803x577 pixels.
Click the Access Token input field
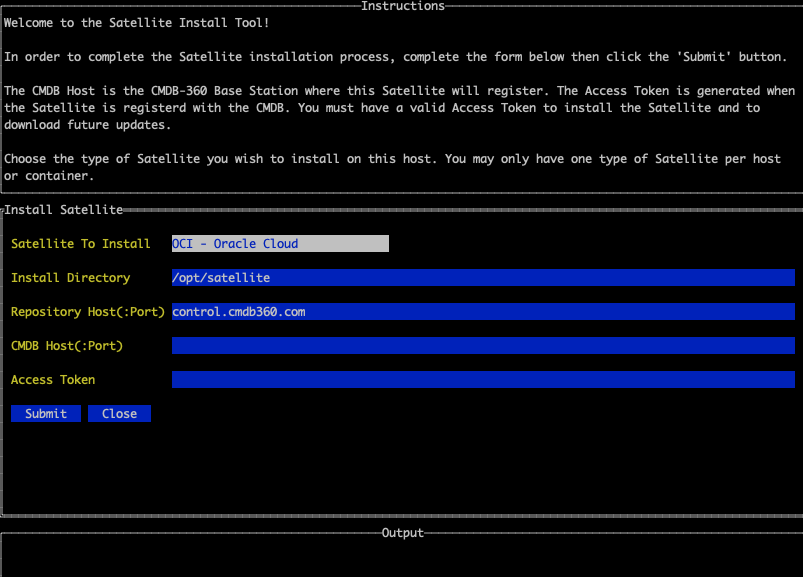tap(483, 379)
